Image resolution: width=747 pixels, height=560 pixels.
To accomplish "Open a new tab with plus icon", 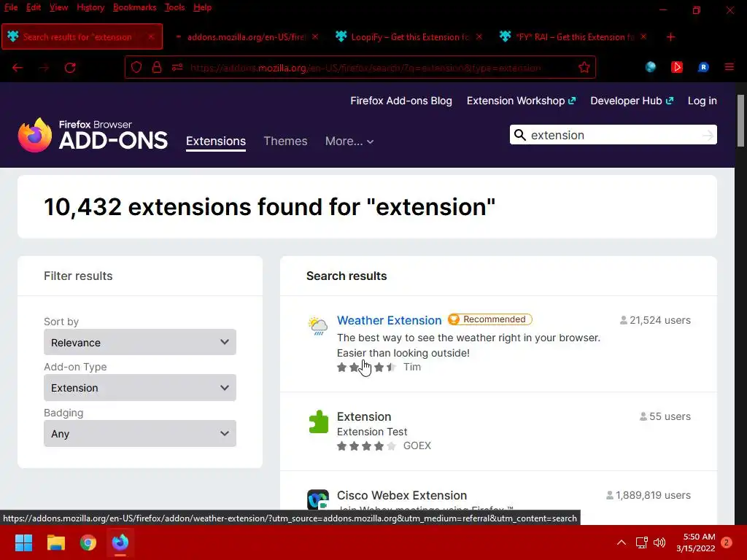I will click(x=671, y=36).
